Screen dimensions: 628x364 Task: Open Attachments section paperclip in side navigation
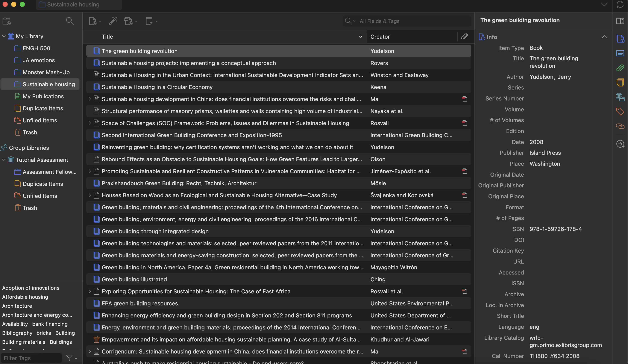pyautogui.click(x=620, y=68)
